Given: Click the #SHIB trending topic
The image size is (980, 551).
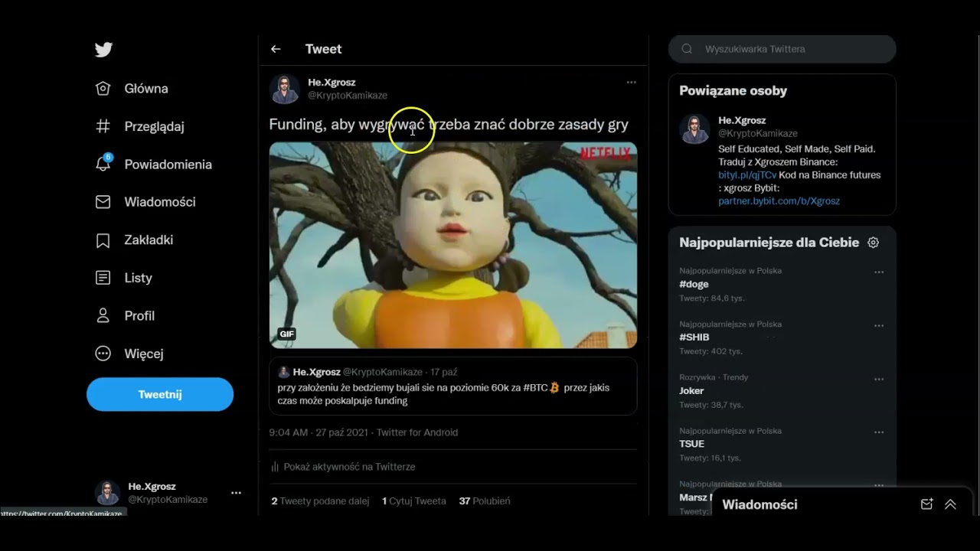Looking at the screenshot, I should [x=694, y=337].
